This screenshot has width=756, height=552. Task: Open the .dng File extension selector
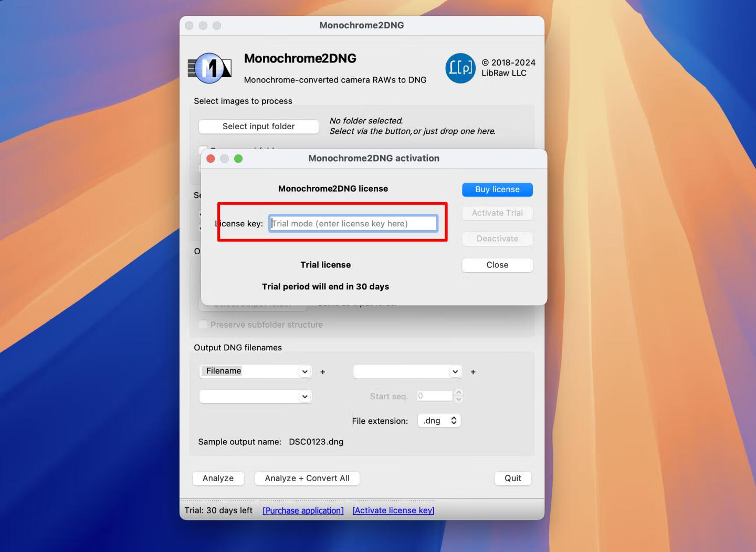[x=439, y=421]
